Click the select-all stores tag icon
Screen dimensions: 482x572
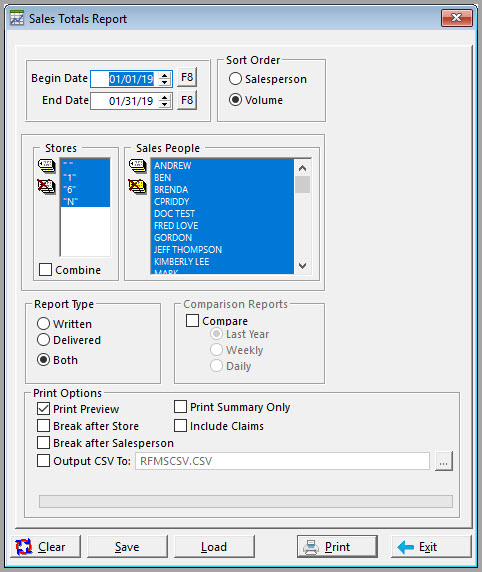46,166
